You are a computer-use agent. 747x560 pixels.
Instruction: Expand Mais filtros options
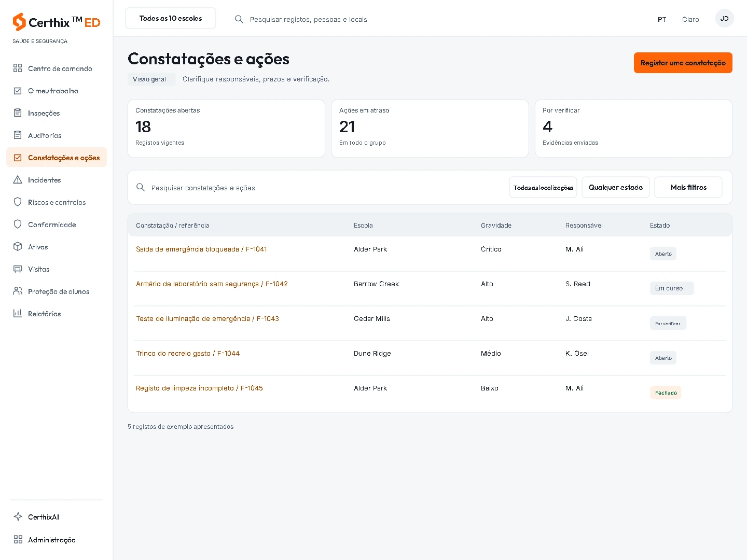pyautogui.click(x=688, y=187)
